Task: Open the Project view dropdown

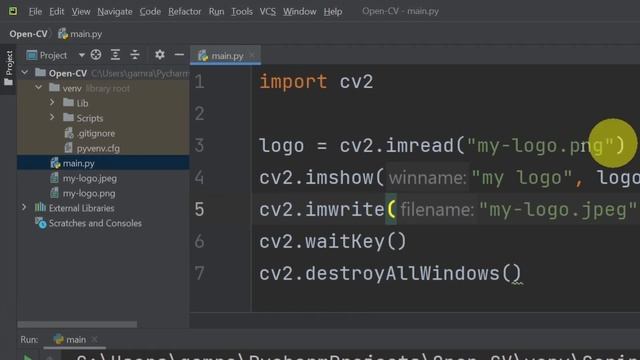Action: point(81,55)
